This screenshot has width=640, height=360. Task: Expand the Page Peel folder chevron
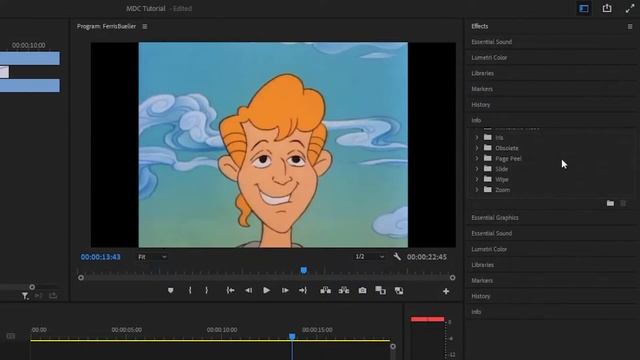[x=477, y=158]
